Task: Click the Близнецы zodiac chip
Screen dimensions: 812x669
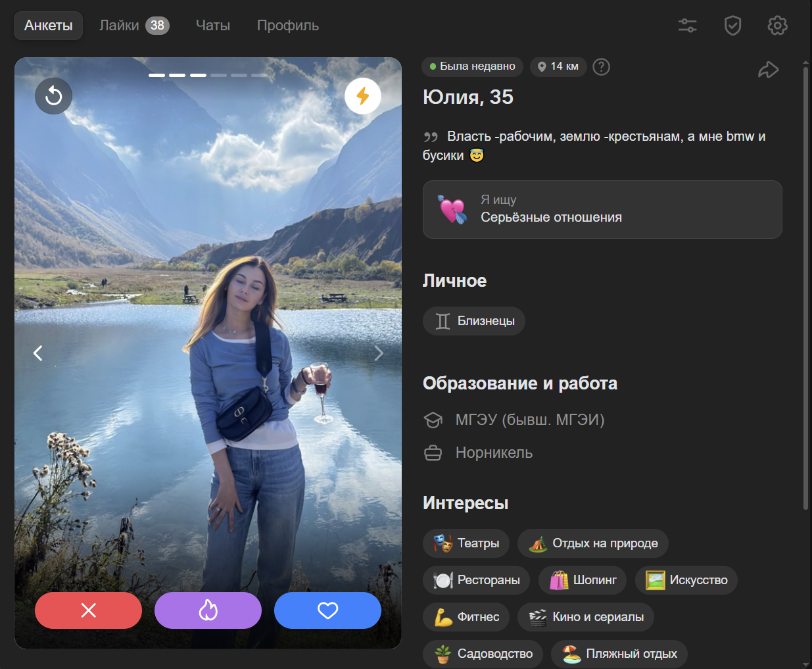Action: point(474,321)
